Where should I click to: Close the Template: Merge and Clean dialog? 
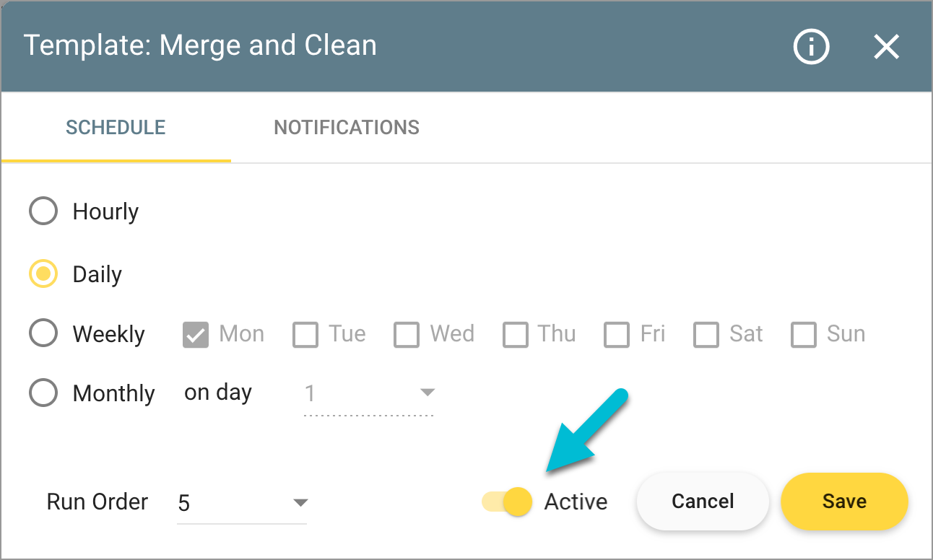coord(886,46)
